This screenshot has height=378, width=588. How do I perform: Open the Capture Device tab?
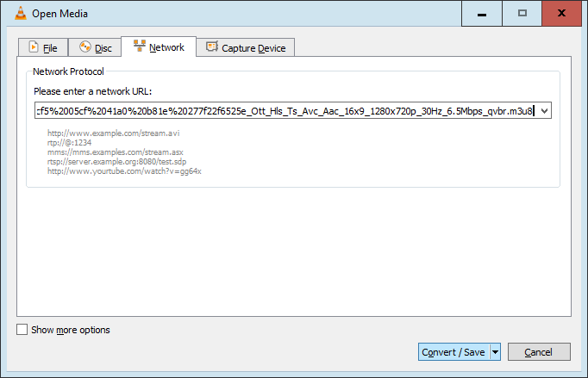245,47
